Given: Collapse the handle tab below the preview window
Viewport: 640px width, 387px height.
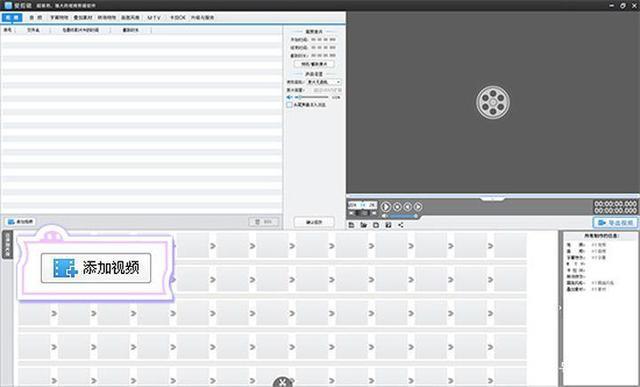Looking at the screenshot, I should (x=493, y=199).
